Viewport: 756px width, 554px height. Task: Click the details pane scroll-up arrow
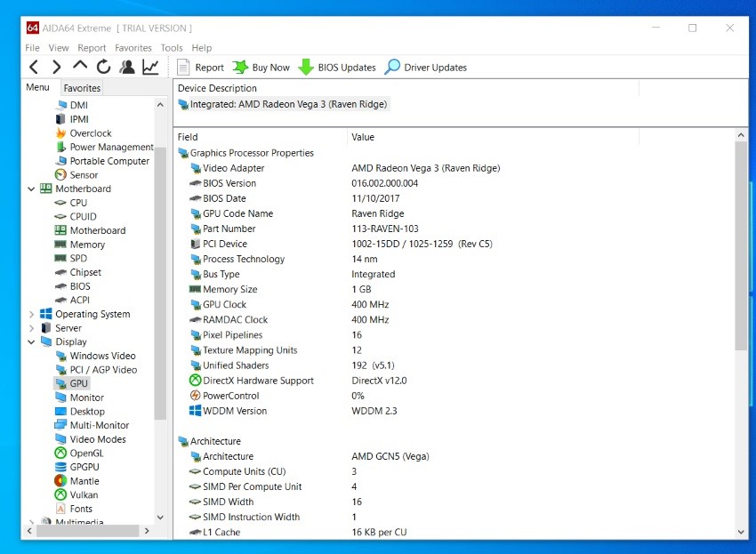click(x=741, y=135)
